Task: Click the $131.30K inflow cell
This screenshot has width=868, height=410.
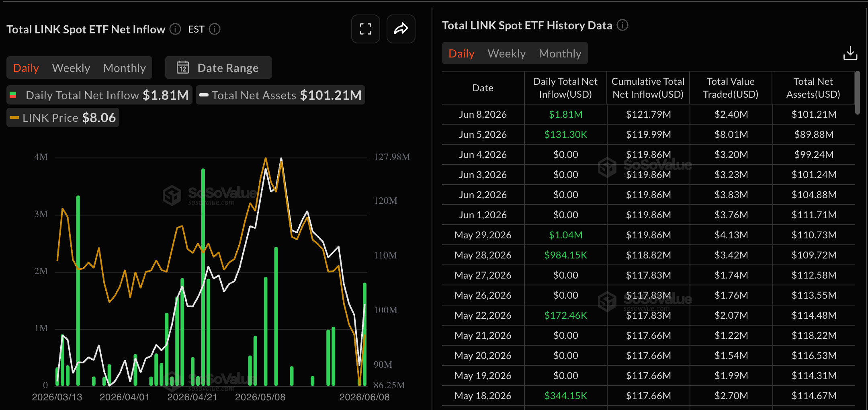Action: [x=566, y=134]
